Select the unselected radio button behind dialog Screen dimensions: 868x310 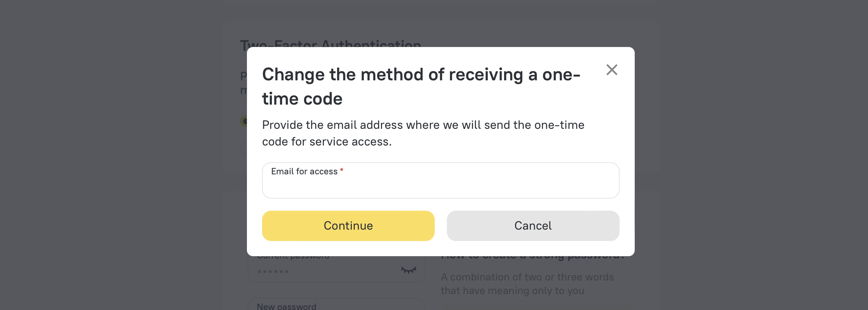(244, 148)
